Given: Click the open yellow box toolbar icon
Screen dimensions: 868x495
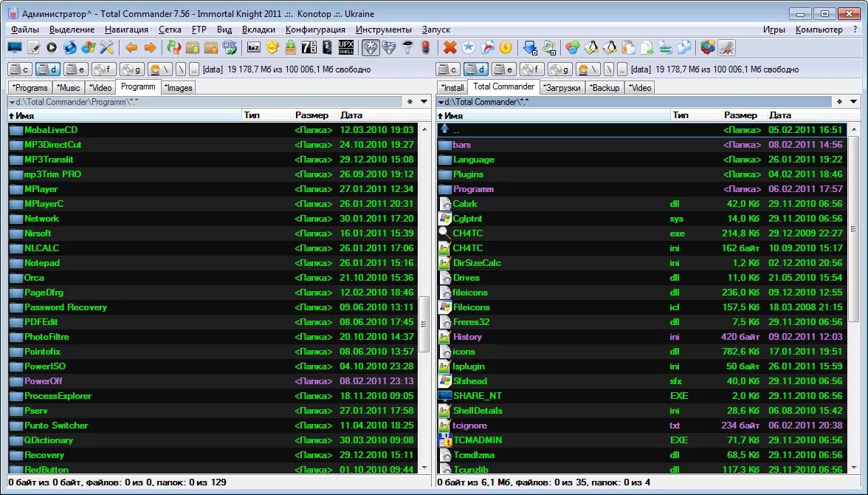Looking at the screenshot, I should pyautogui.click(x=272, y=48).
